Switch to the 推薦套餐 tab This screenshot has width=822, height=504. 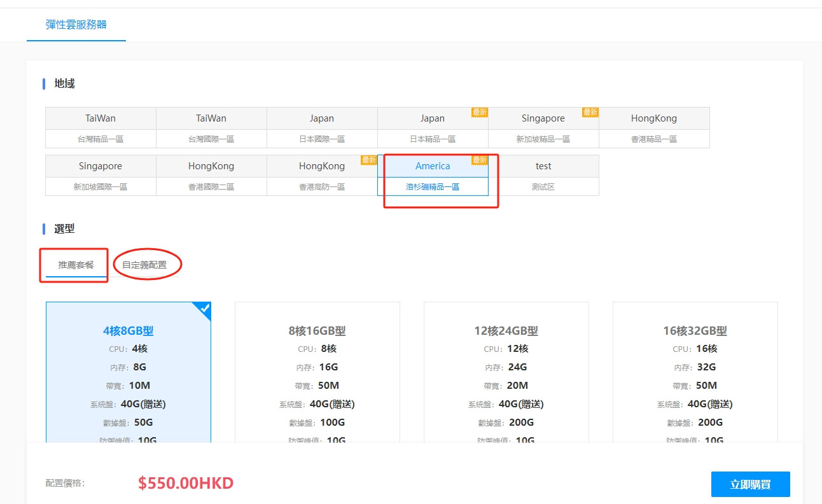[76, 265]
